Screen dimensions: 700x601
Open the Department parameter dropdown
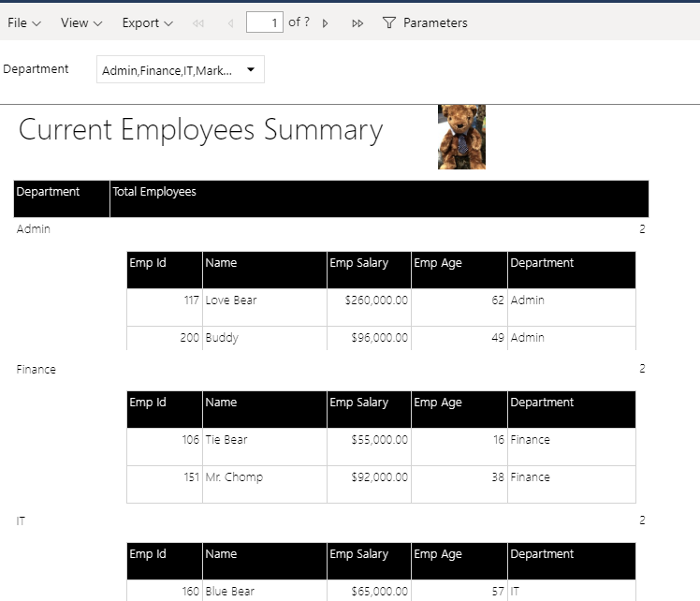pyautogui.click(x=180, y=70)
